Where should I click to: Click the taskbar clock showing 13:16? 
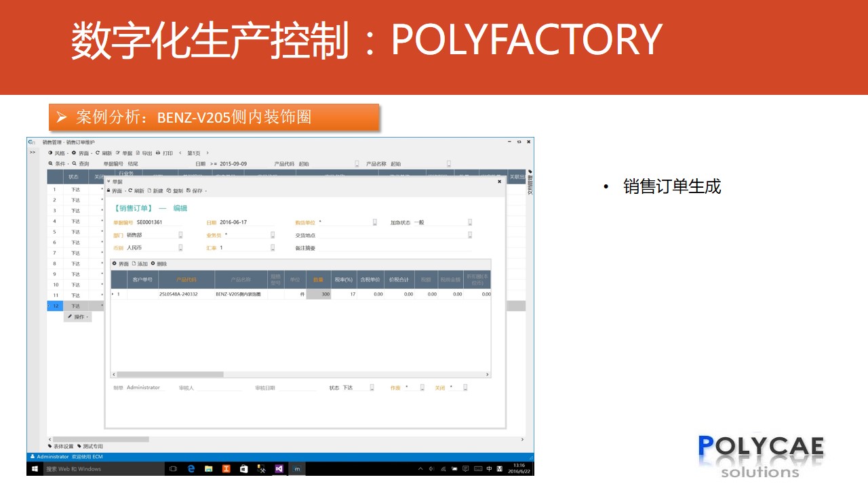click(518, 468)
